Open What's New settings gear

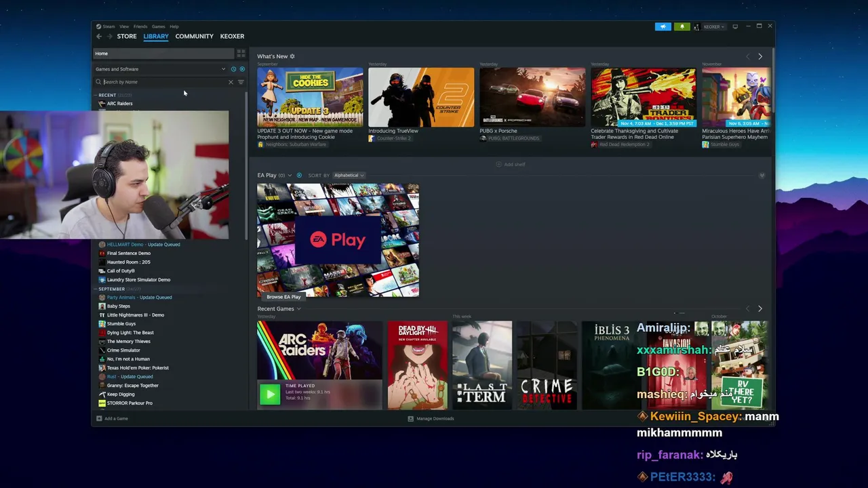pos(292,56)
